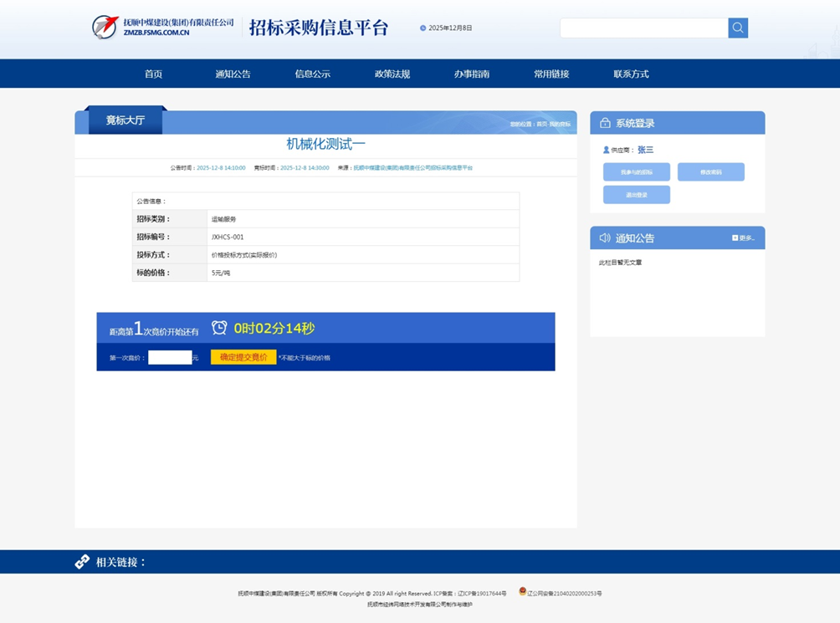Viewport: 840px width, 623px height.
Task: Focus the header search input field
Action: tap(644, 28)
